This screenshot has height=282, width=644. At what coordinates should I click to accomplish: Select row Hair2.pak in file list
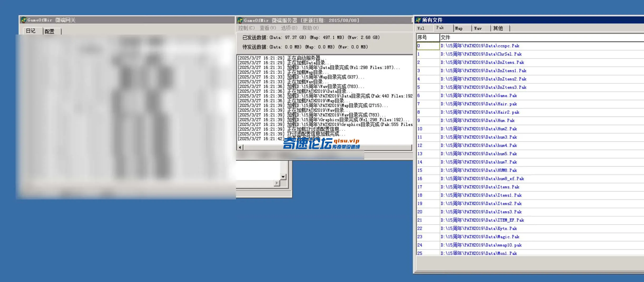click(x=530, y=112)
